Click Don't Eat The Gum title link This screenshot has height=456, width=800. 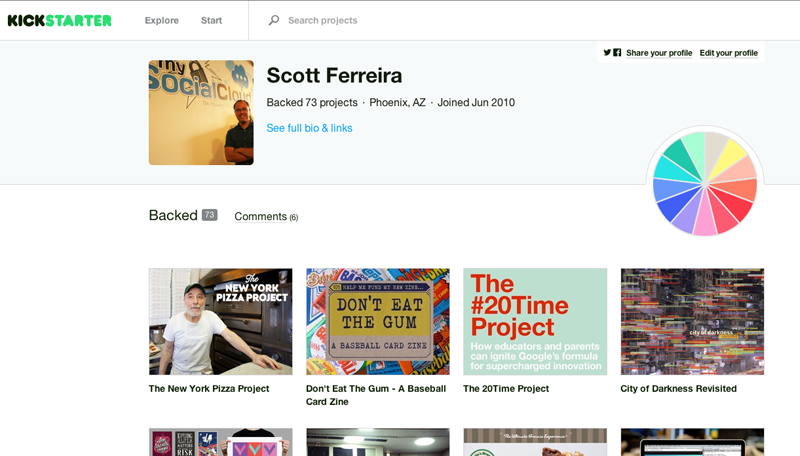[x=376, y=395]
